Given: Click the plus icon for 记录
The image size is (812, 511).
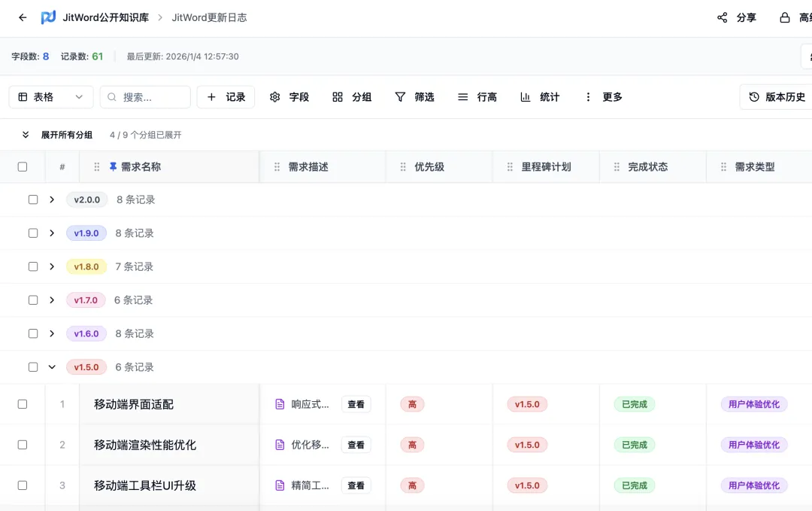Looking at the screenshot, I should (x=211, y=97).
